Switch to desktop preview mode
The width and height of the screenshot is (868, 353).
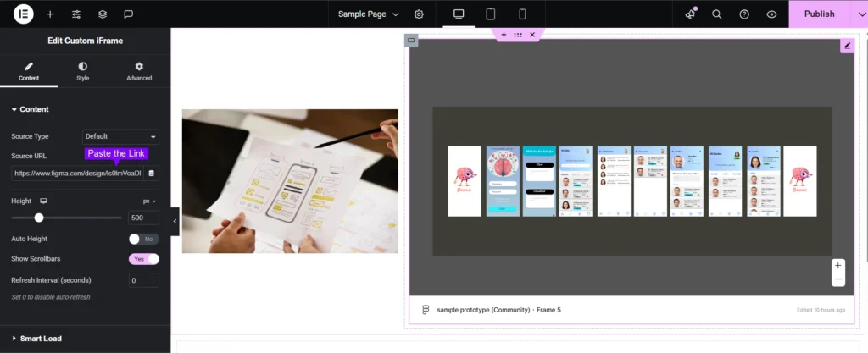tap(459, 14)
